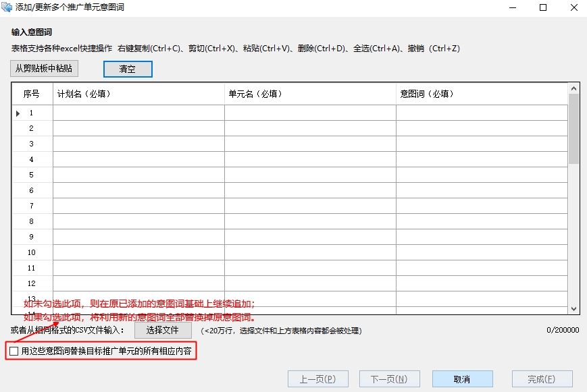Click the scrollbar up arrow
The height and width of the screenshot is (392, 587).
pyautogui.click(x=573, y=88)
